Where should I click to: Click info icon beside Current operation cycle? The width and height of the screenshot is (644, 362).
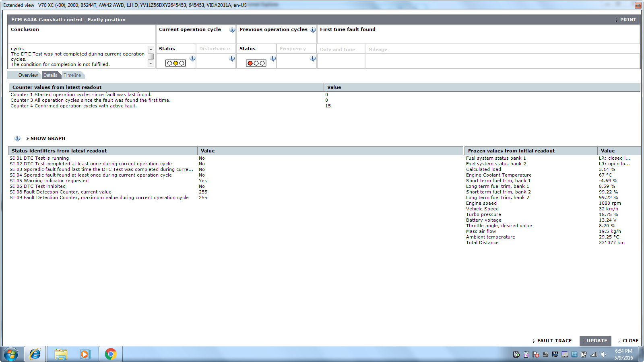coord(232,30)
